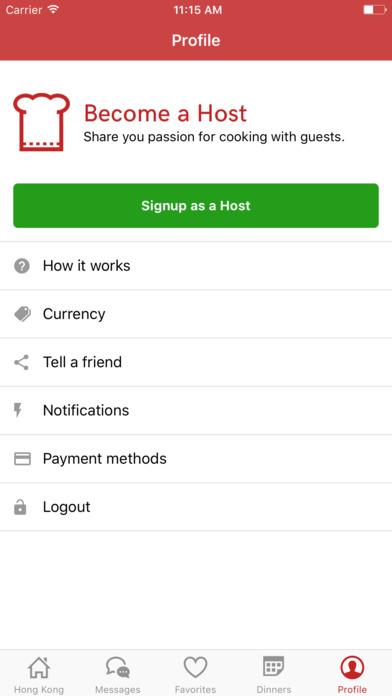Screen dimensions: 392x696
Task: Tap the share icon beside Tell a friend
Action: (21, 362)
